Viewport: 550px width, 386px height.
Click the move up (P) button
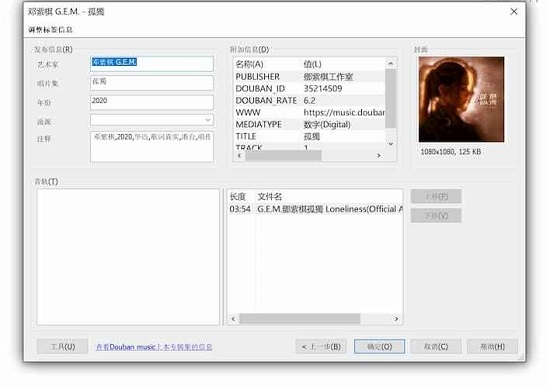point(436,196)
